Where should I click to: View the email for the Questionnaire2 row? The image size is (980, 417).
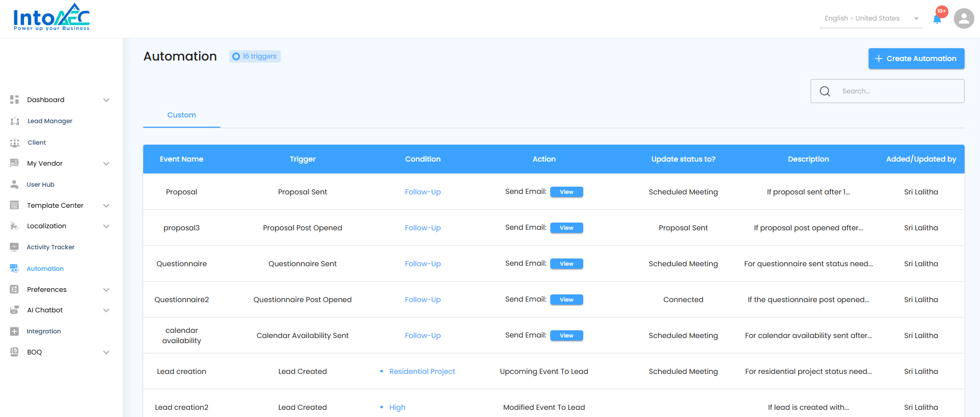[567, 300]
